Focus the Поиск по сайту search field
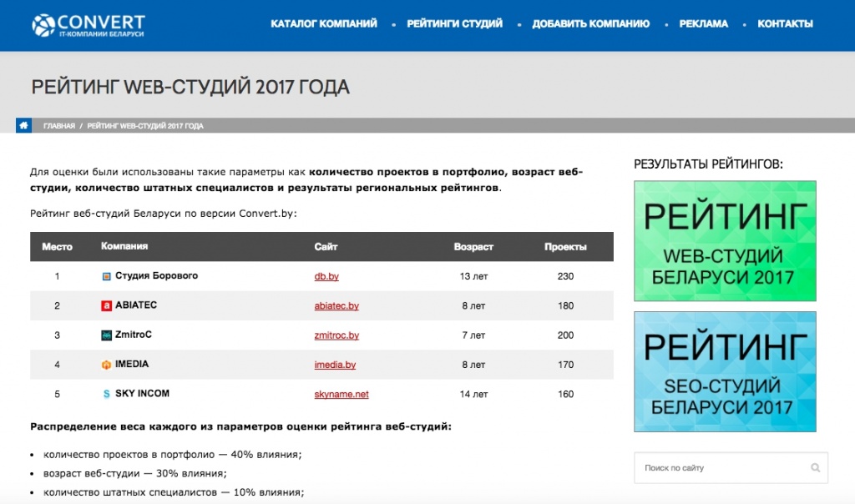The width and height of the screenshot is (855, 504). 731,467
